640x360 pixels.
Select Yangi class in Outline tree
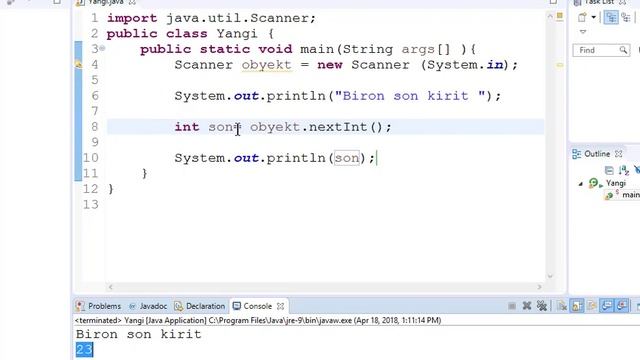616,183
